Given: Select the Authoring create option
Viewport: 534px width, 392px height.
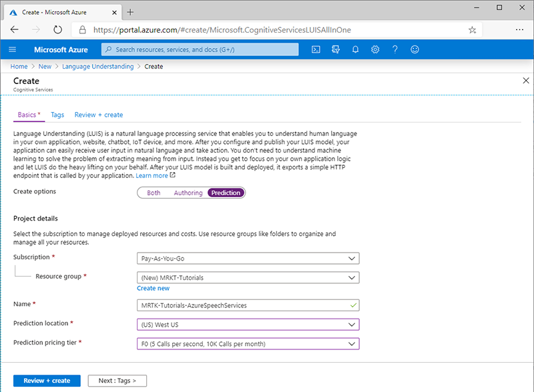Looking at the screenshot, I should [188, 193].
